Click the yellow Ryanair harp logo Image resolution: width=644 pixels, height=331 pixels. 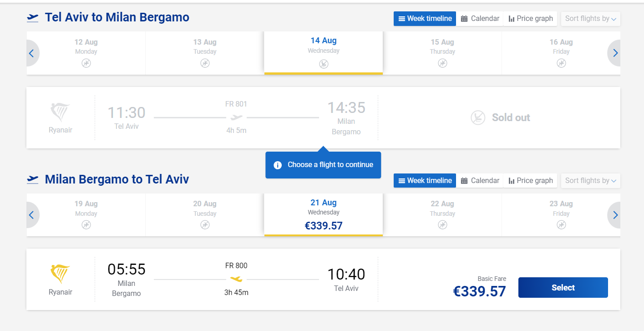click(60, 274)
